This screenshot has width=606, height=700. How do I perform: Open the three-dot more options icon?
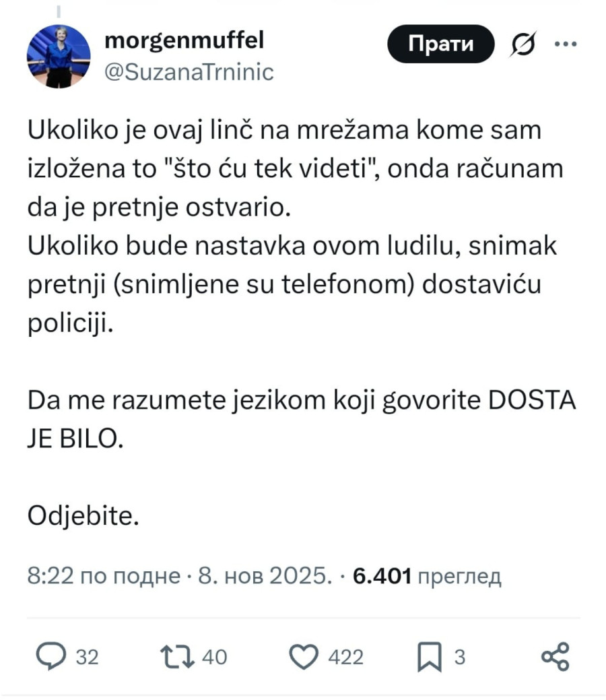pos(566,44)
